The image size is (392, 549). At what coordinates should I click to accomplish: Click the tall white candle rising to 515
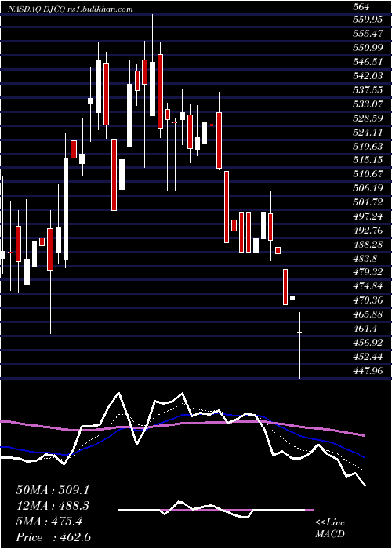[x=66, y=209]
